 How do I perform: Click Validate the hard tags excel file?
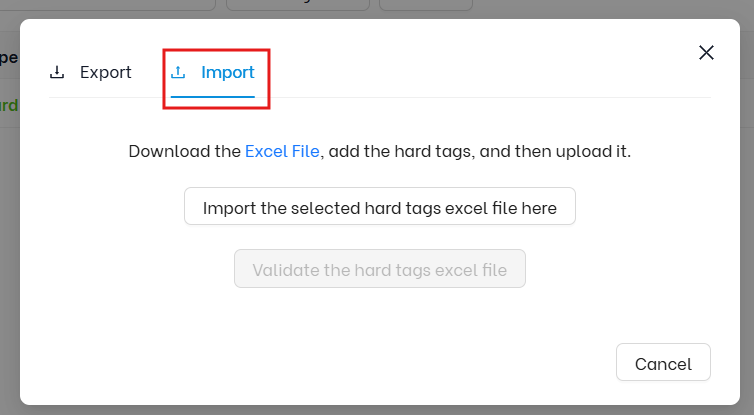pyautogui.click(x=380, y=268)
